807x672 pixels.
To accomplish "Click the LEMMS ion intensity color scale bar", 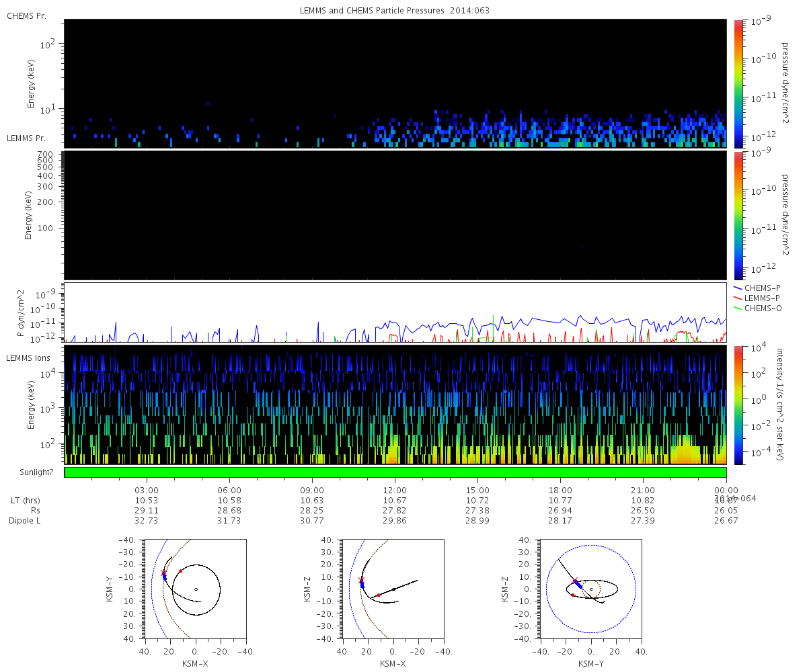I will [x=738, y=405].
